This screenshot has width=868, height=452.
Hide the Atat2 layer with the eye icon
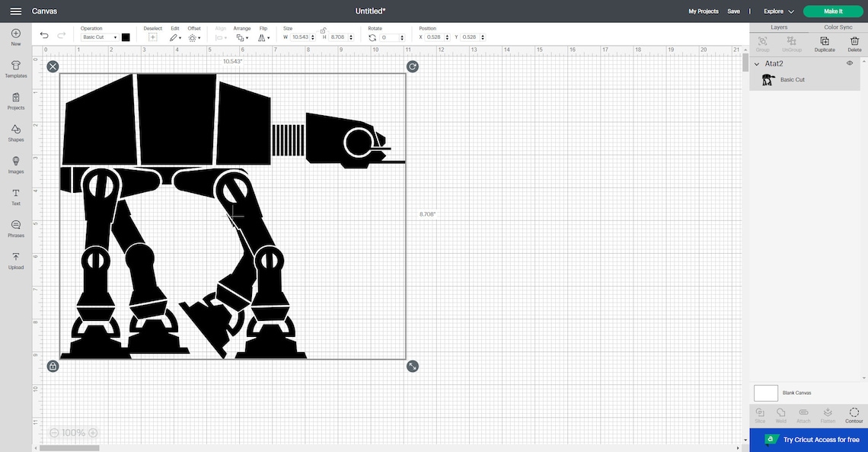pyautogui.click(x=849, y=63)
